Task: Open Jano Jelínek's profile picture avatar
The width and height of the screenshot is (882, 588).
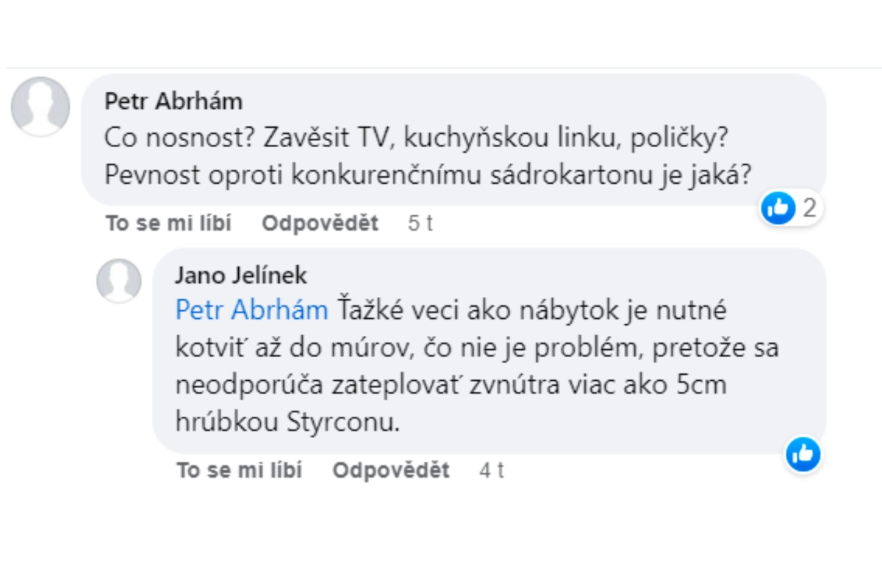Action: [119, 281]
